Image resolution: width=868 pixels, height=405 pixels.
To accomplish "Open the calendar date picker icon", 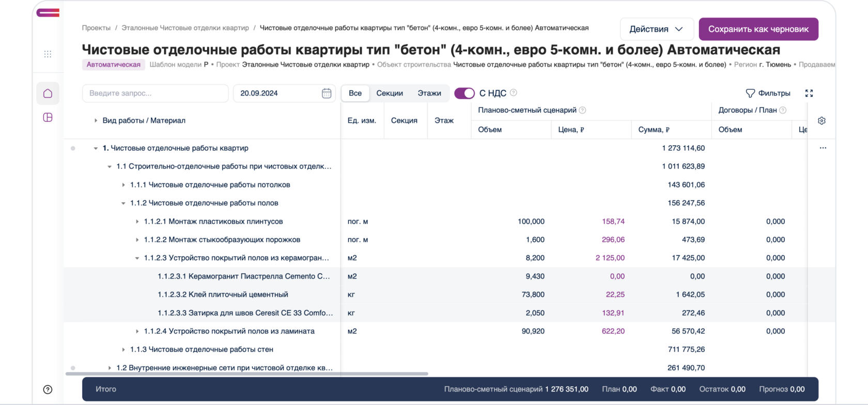I will tap(327, 94).
